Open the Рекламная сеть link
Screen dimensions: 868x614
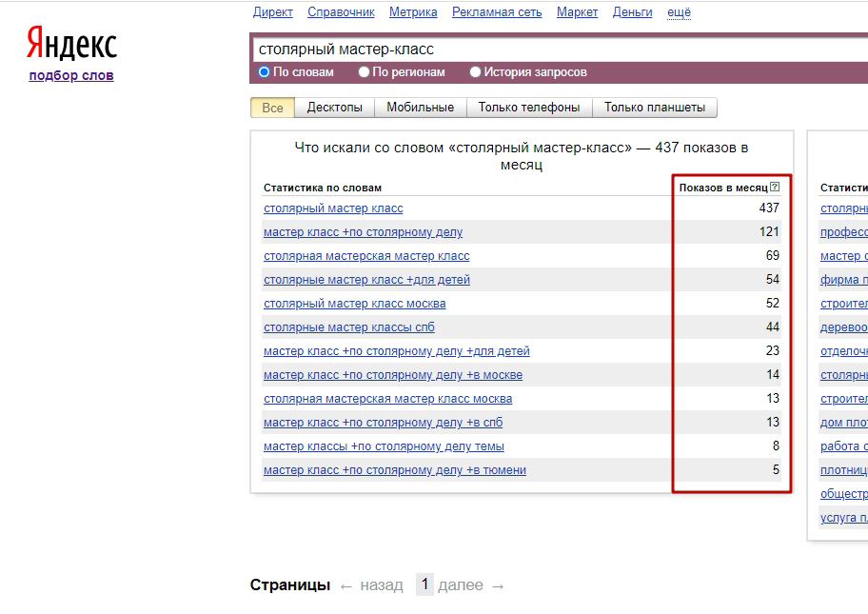pyautogui.click(x=497, y=12)
